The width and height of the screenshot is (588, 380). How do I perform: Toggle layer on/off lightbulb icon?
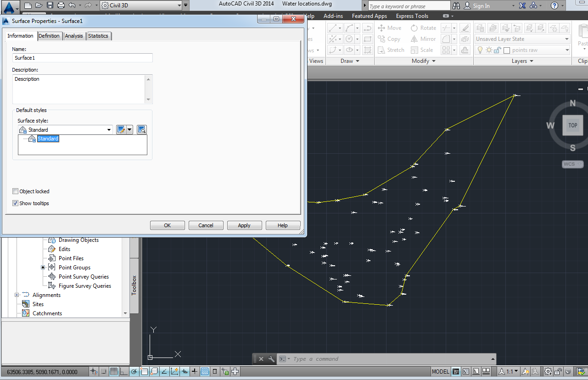click(x=480, y=50)
